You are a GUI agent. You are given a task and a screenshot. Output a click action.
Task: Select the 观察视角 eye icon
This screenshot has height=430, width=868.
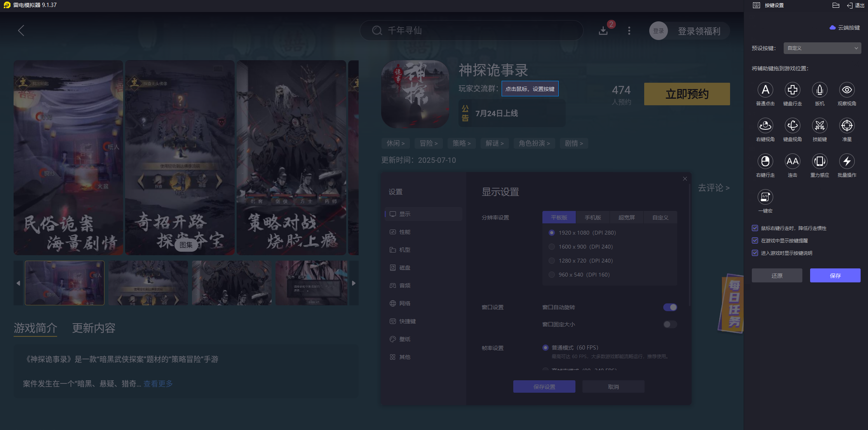point(847,90)
